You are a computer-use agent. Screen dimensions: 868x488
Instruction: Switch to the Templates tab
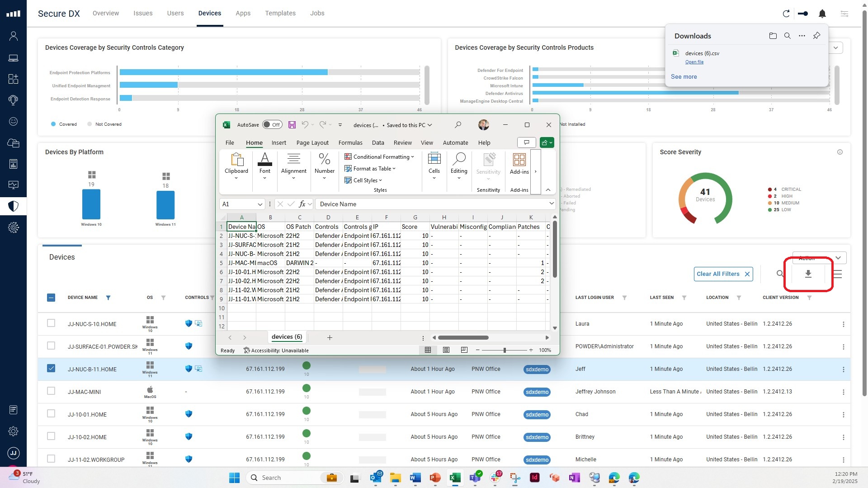click(x=280, y=13)
